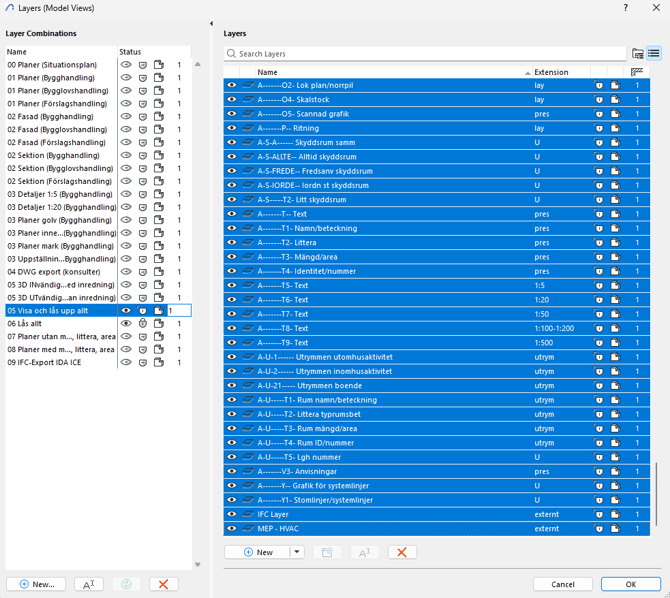Switch to folder view of layers
The width and height of the screenshot is (670, 598).
[638, 54]
